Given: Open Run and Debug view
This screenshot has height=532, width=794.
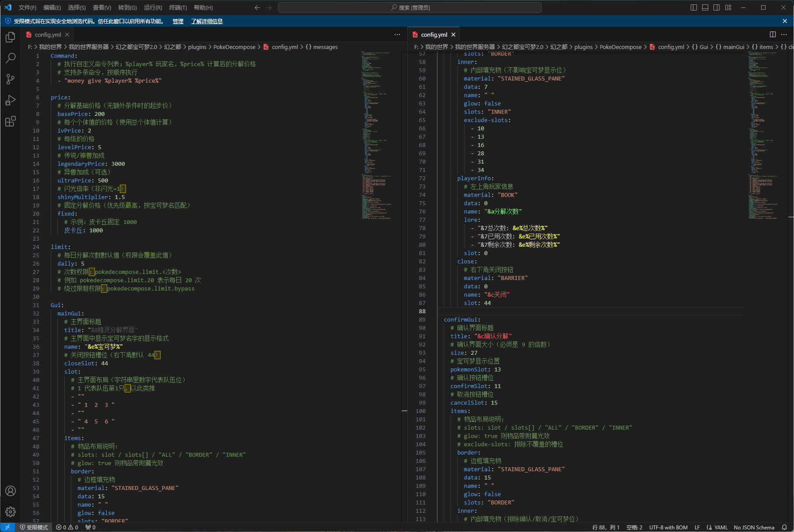Looking at the screenshot, I should pyautogui.click(x=10, y=100).
